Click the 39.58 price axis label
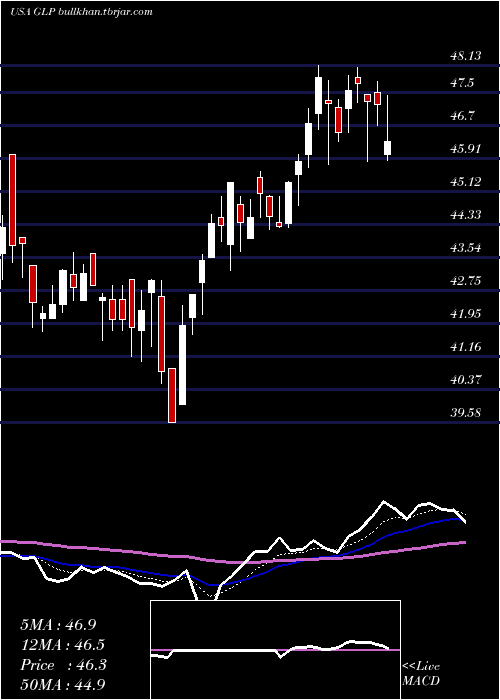This screenshot has width=500, height=700. (466, 413)
